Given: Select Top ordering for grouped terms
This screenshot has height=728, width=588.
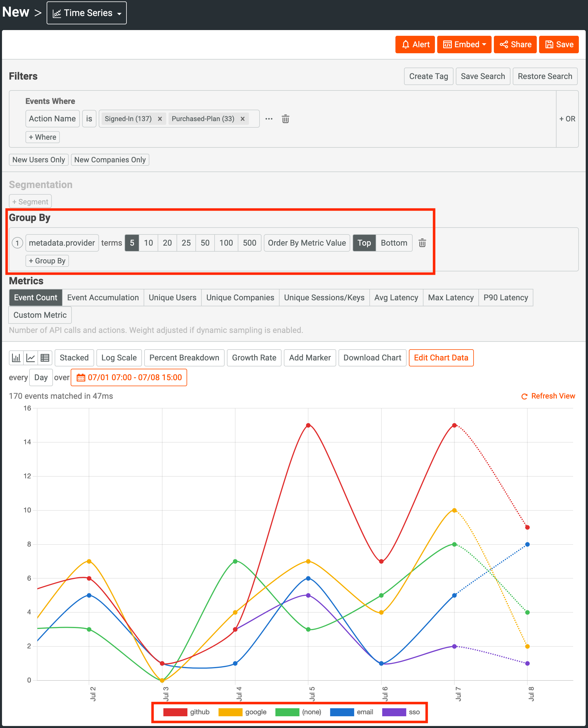Looking at the screenshot, I should tap(364, 243).
